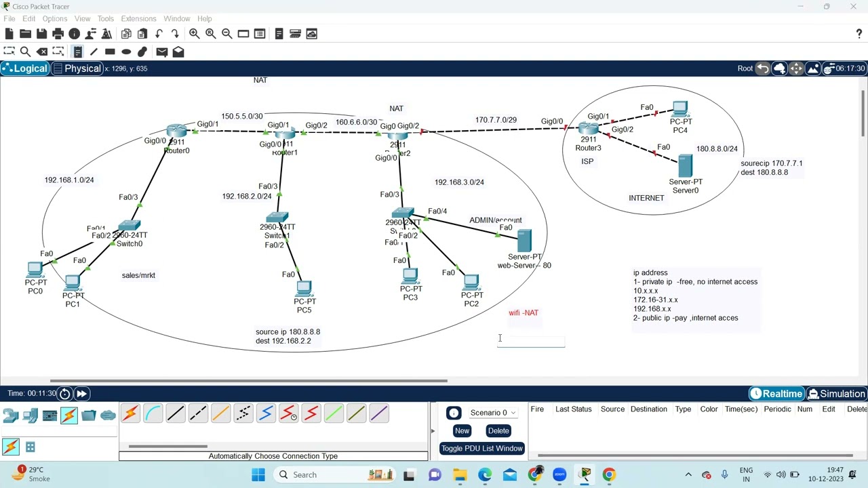Click the Delete scenario button
This screenshot has width=868, height=488.
[498, 430]
